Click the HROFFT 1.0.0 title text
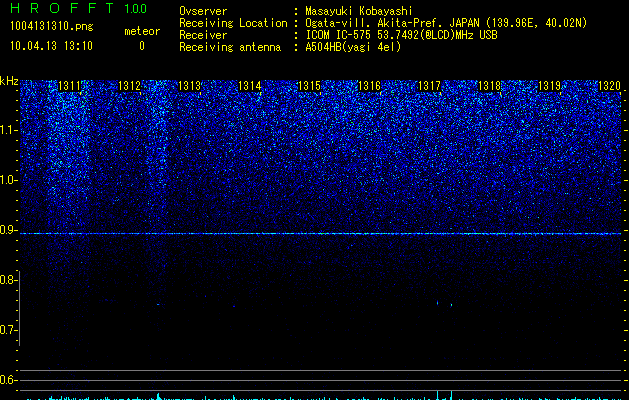The height and width of the screenshot is (400, 629). pyautogui.click(x=79, y=8)
